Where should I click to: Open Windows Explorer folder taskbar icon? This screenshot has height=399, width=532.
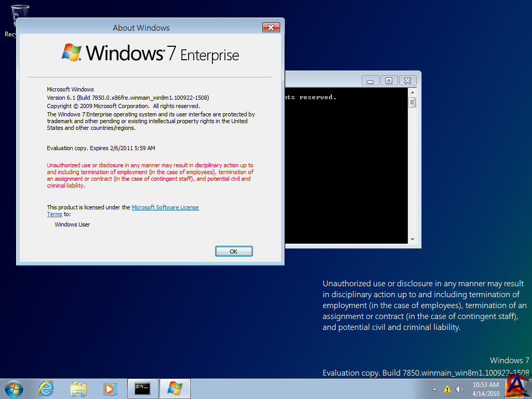tap(78, 389)
